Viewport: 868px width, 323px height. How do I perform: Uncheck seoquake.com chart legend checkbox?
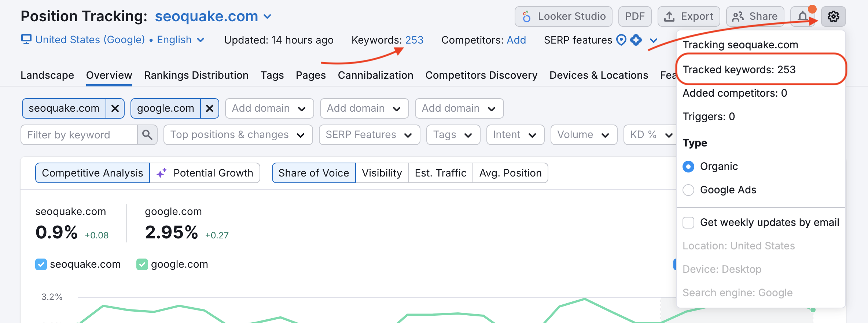(41, 264)
